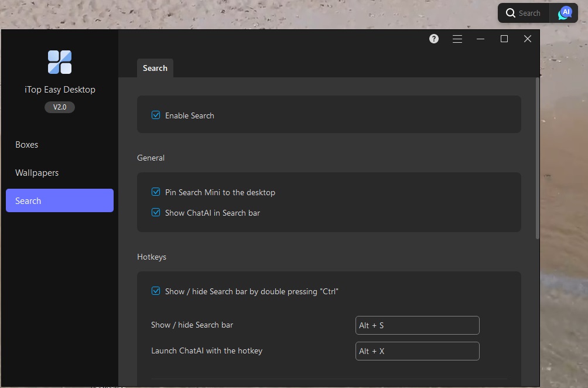
Task: Minimize the iTop Easy Desktop window
Action: click(480, 39)
